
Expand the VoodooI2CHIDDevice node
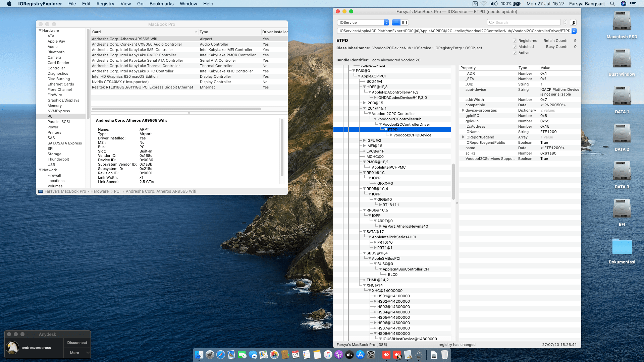pos(391,135)
